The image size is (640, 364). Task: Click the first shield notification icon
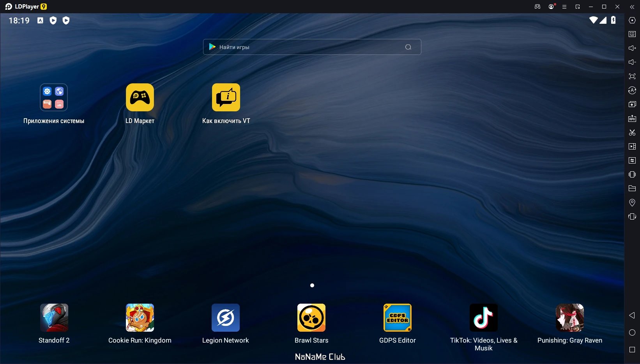tap(53, 20)
